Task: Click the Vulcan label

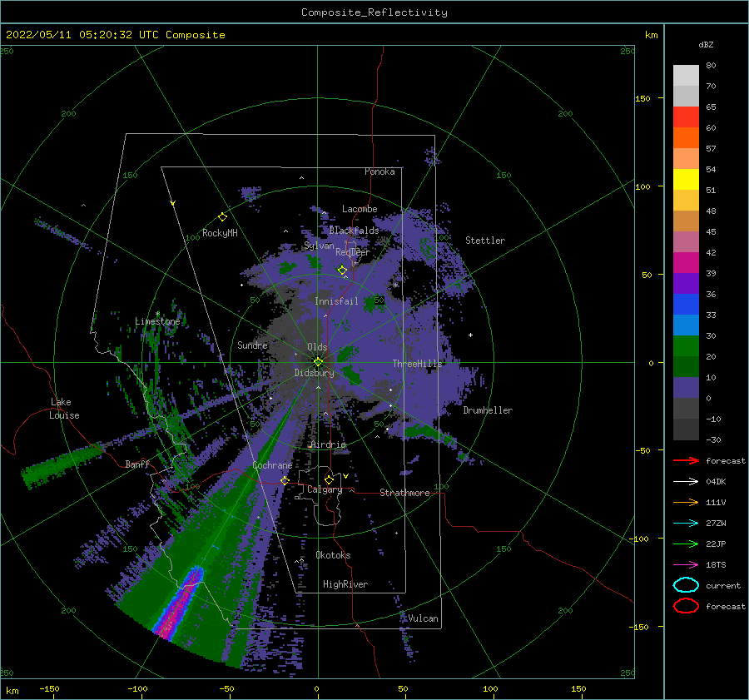Action: [x=423, y=618]
